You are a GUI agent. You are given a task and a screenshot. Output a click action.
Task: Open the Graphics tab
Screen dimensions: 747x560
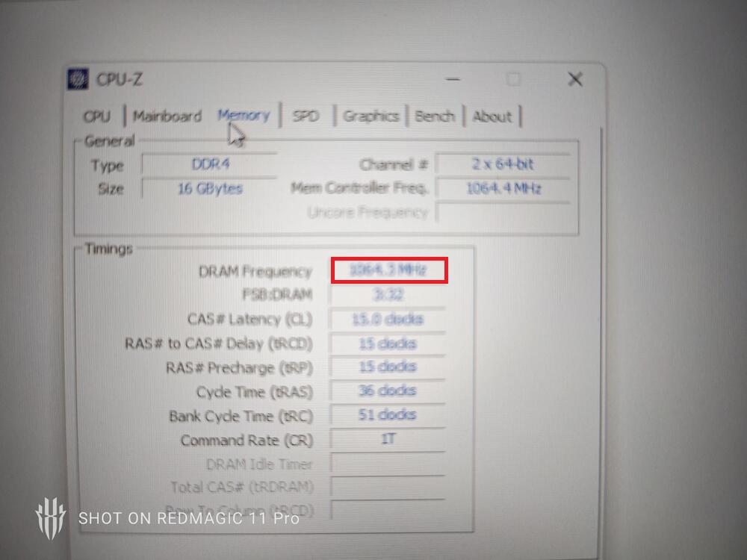371,116
